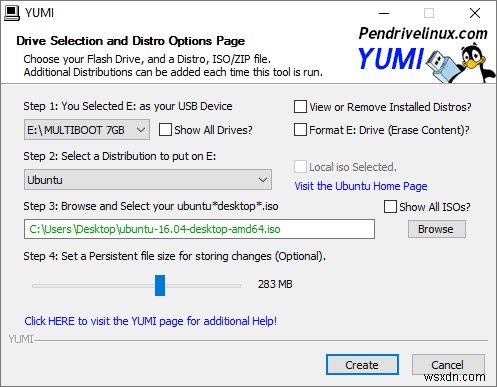The image size is (497, 387).
Task: Click the Step 3 Browse and Select label
Action: click(151, 206)
